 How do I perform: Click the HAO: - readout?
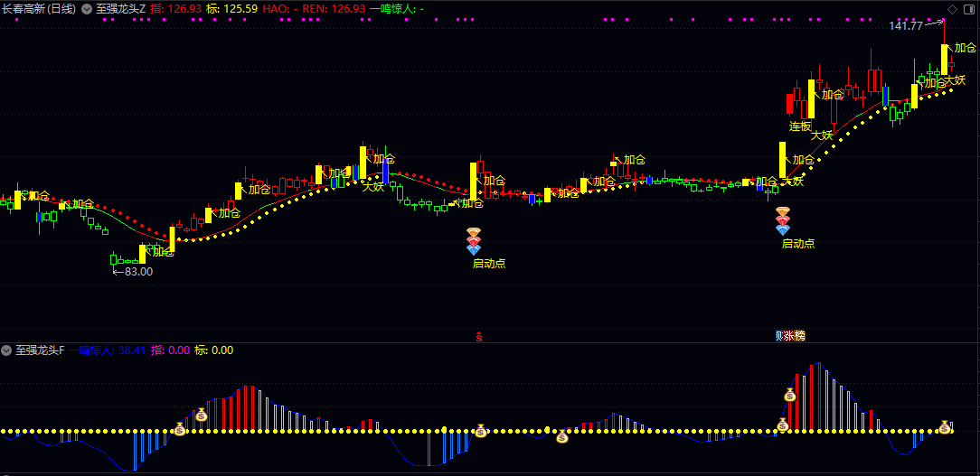click(x=280, y=9)
